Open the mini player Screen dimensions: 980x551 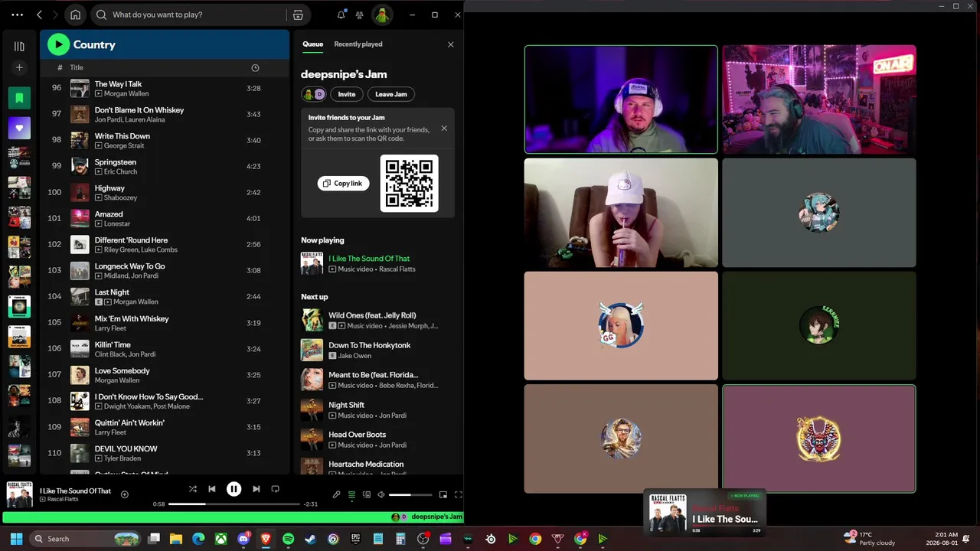coord(443,494)
